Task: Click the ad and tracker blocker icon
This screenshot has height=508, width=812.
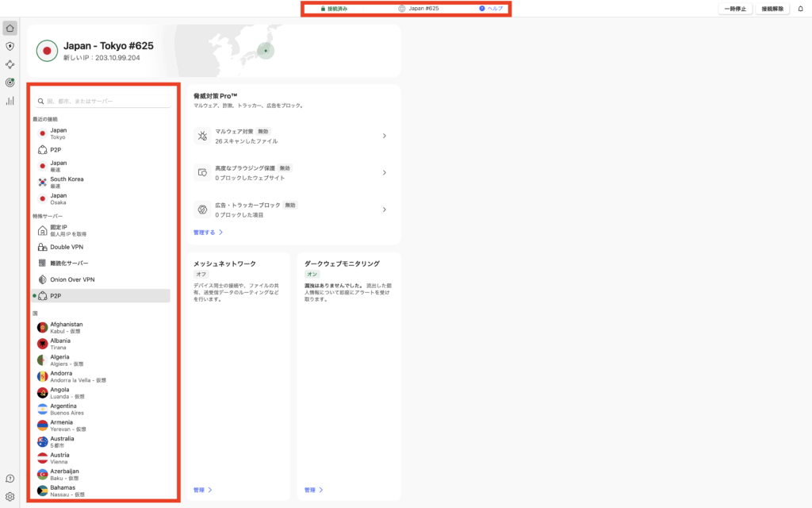Action: [202, 210]
